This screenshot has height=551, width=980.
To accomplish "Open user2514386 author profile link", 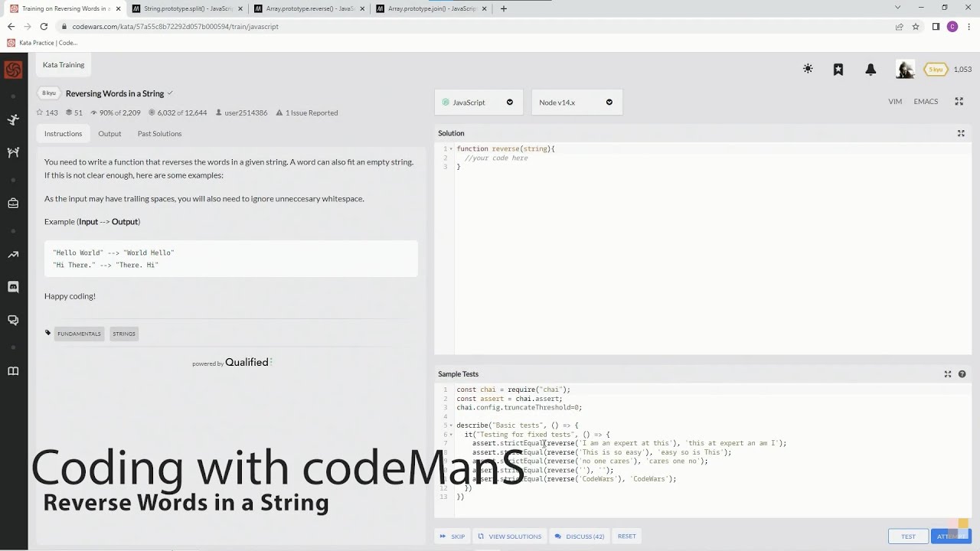I will 241,112.
